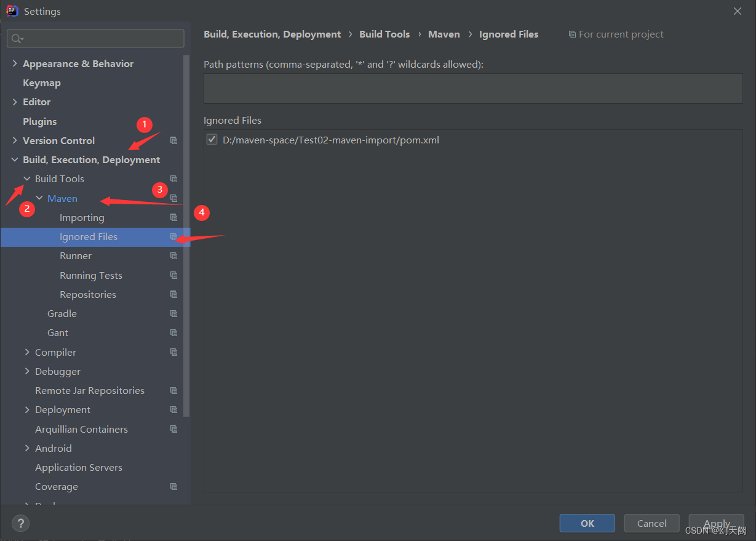Viewport: 756px width, 541px height.
Task: Collapse Build, Execution, Deployment section
Action: tap(15, 160)
